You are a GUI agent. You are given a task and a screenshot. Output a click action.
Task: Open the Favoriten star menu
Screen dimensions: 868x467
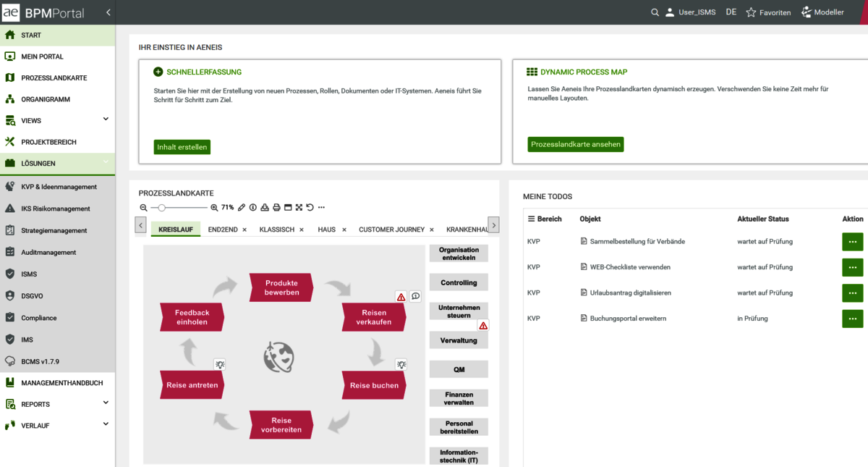[x=768, y=12]
